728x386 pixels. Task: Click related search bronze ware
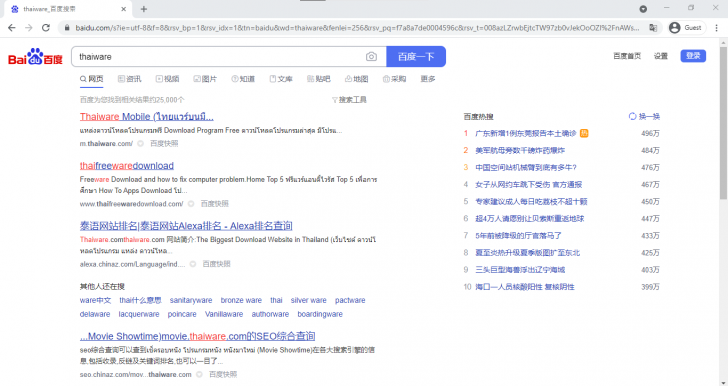click(241, 300)
